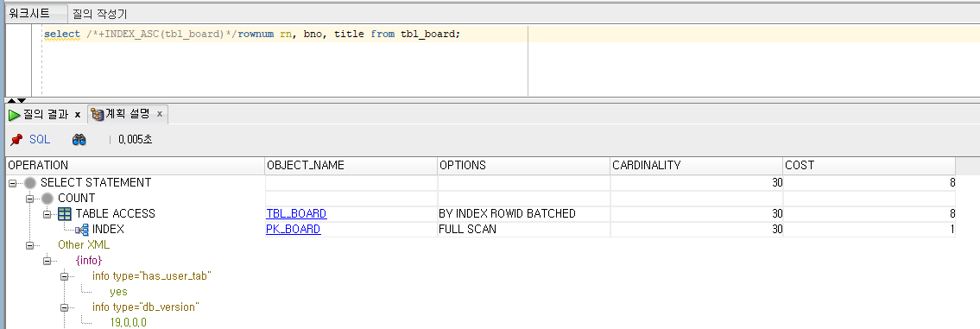Collapse the Other XML node
980x329 pixels.
pyautogui.click(x=29, y=245)
